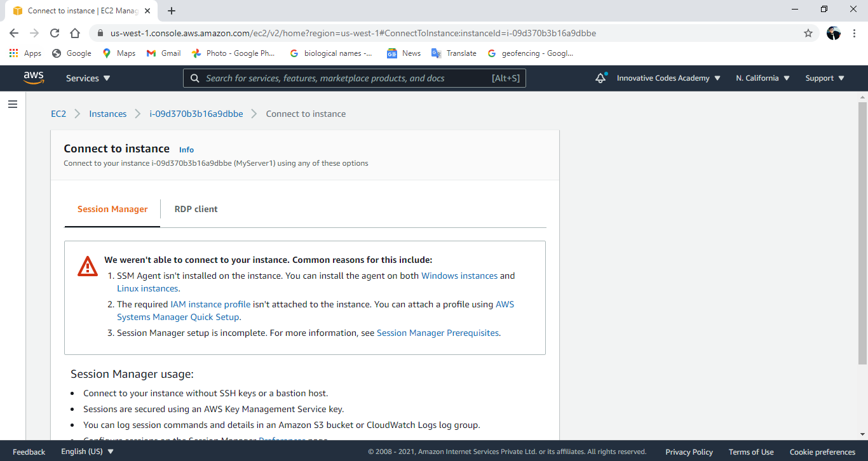868x461 pixels.
Task: Open the Gmail bookmark
Action: (163, 53)
